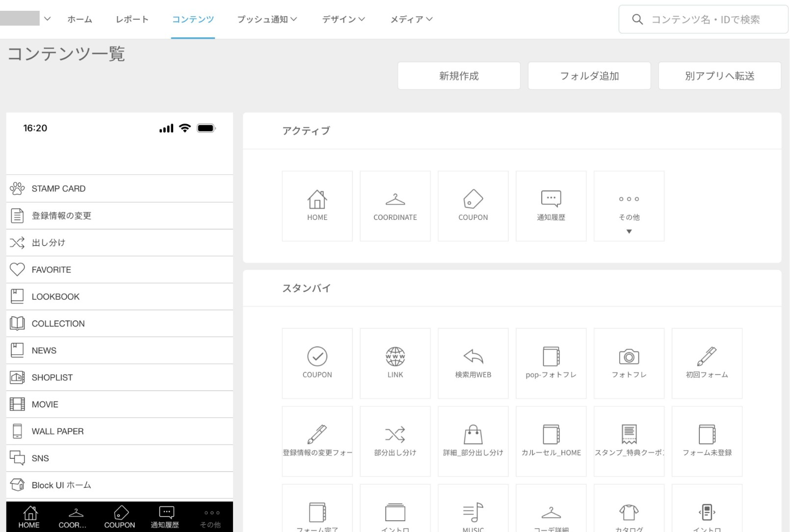Open the pop-フォトフレ tile

(x=551, y=363)
